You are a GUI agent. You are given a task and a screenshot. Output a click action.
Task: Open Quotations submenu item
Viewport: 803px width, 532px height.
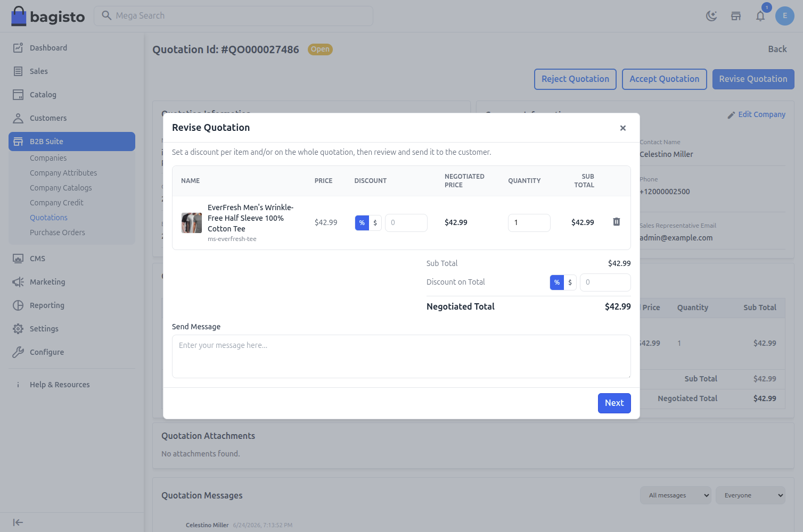tap(48, 218)
